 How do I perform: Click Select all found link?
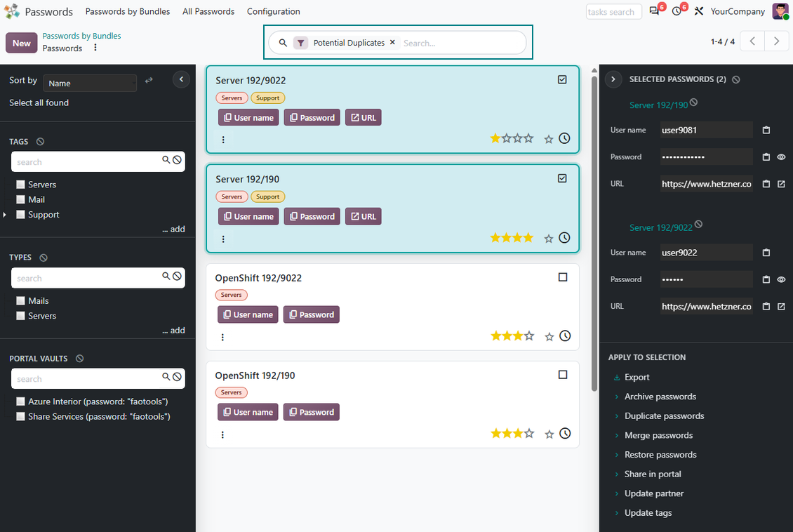click(x=39, y=102)
